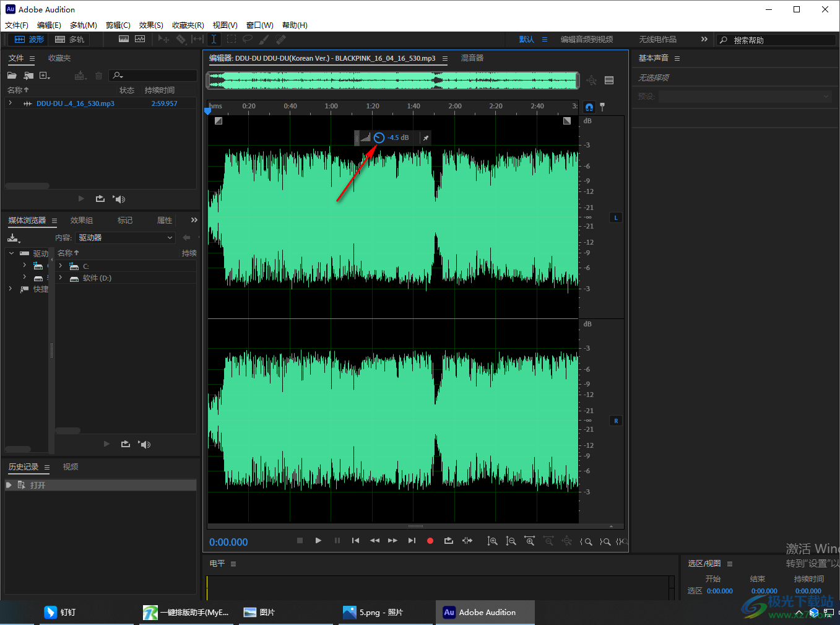Switch to Multitrack (多轨) view

click(69, 39)
